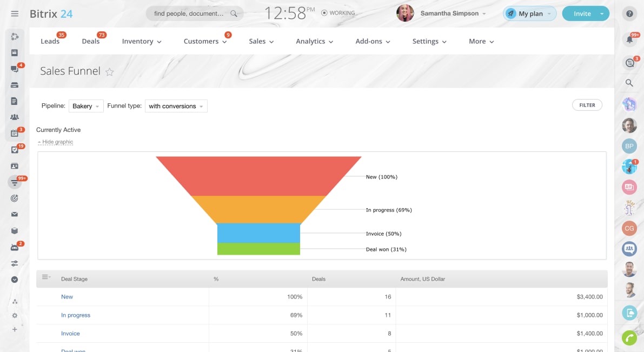Open the In progress deal stage link
Viewport: 644px width, 352px height.
point(76,315)
